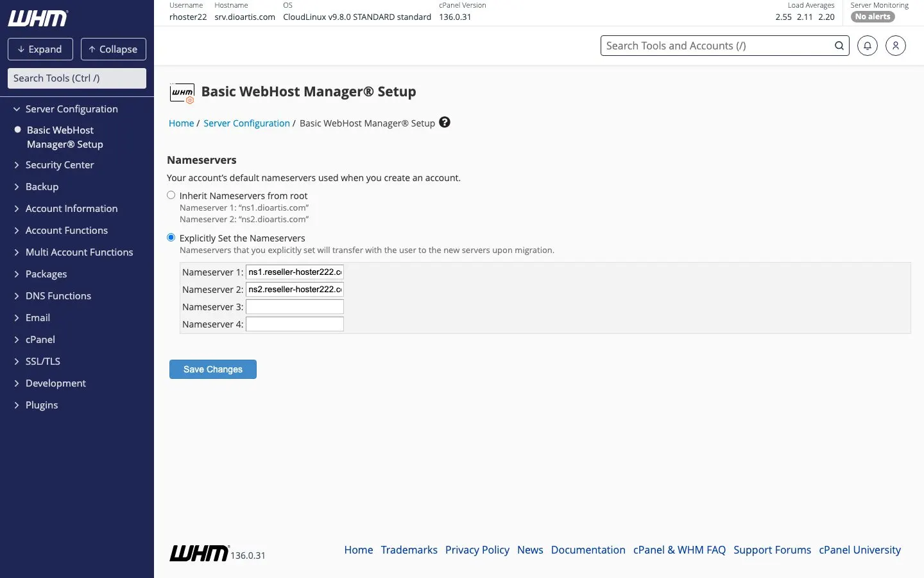This screenshot has height=578, width=924.
Task: Open the notifications bell icon
Action: pos(867,46)
